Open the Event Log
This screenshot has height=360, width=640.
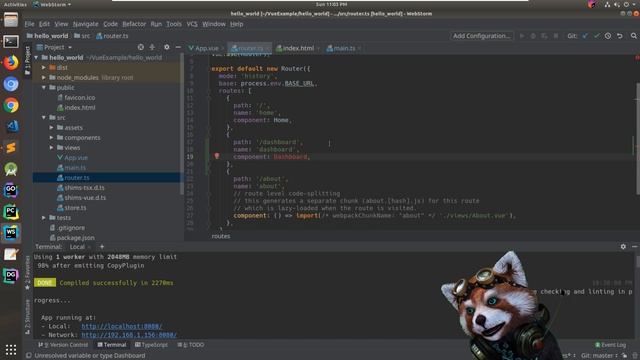click(x=611, y=345)
